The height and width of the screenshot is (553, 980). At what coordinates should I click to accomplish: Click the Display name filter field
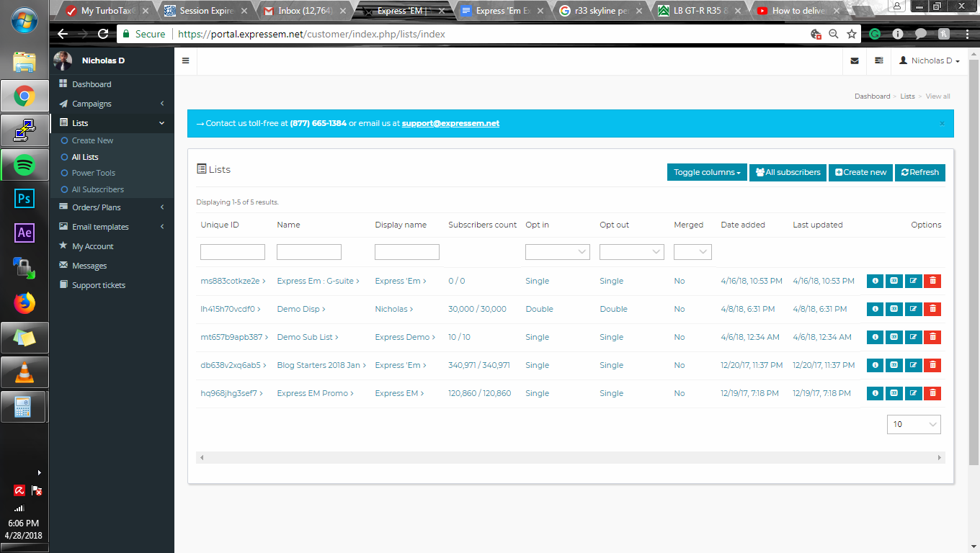(407, 252)
